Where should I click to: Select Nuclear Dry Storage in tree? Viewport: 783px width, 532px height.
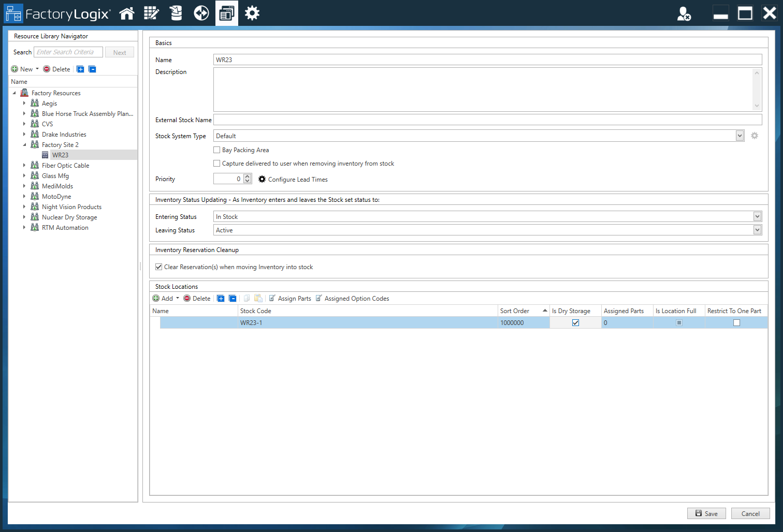pyautogui.click(x=69, y=217)
